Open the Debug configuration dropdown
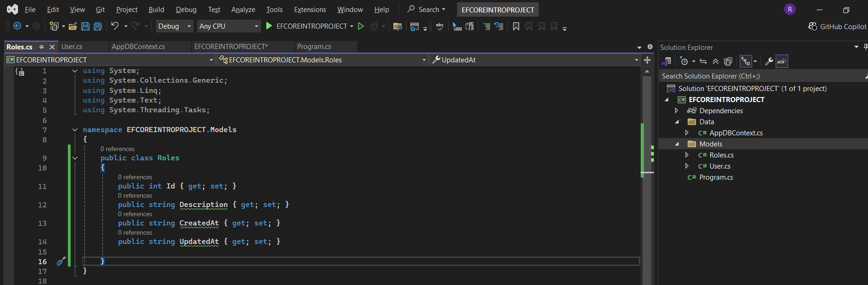868x285 pixels. 174,26
